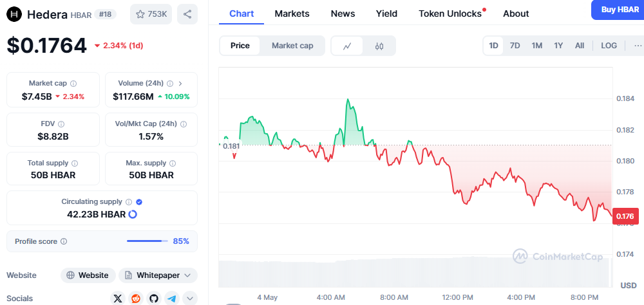Toggle chart to Price view
The height and width of the screenshot is (305, 644).
[240, 46]
